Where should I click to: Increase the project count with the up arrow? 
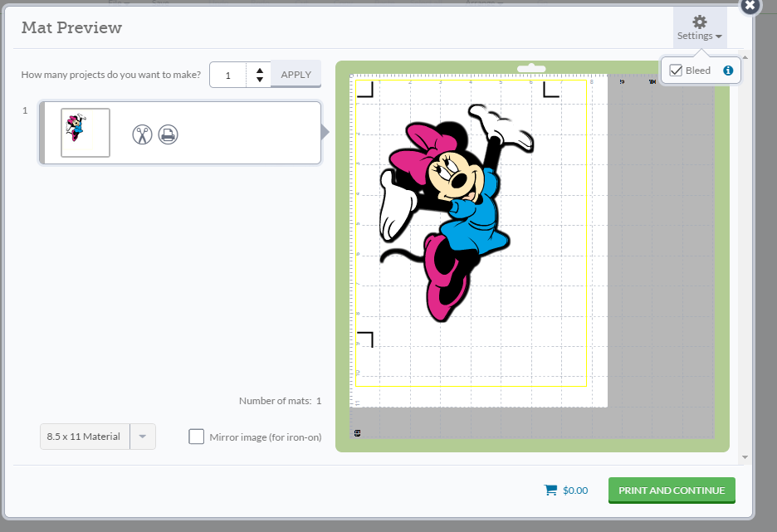pyautogui.click(x=259, y=71)
